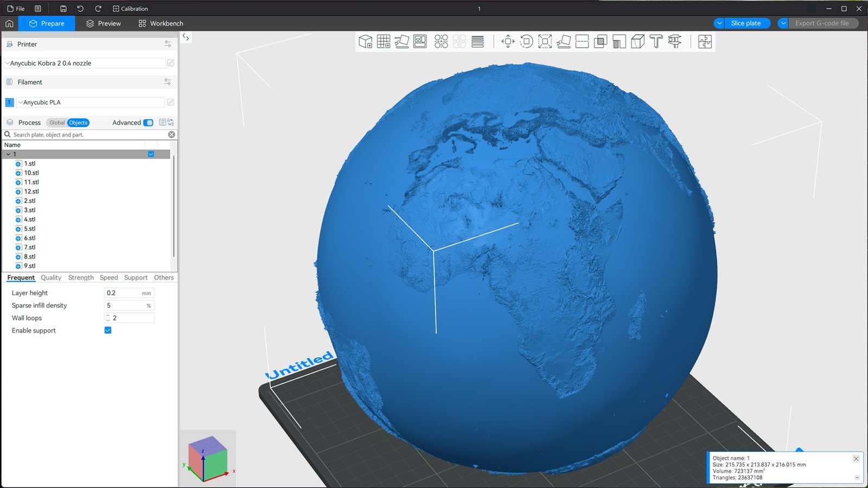This screenshot has height=488, width=868.
Task: Click the Layer height input field
Action: 123,293
